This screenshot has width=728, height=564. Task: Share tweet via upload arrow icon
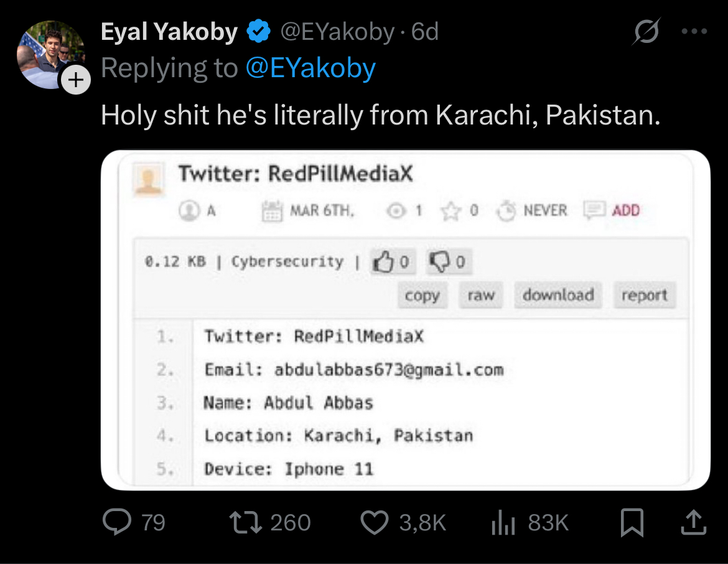[x=694, y=522]
